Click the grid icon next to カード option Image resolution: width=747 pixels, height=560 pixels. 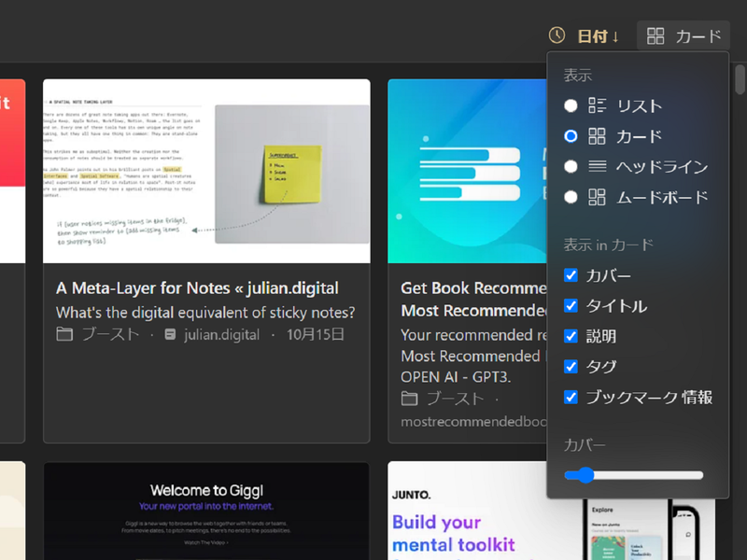tap(598, 136)
